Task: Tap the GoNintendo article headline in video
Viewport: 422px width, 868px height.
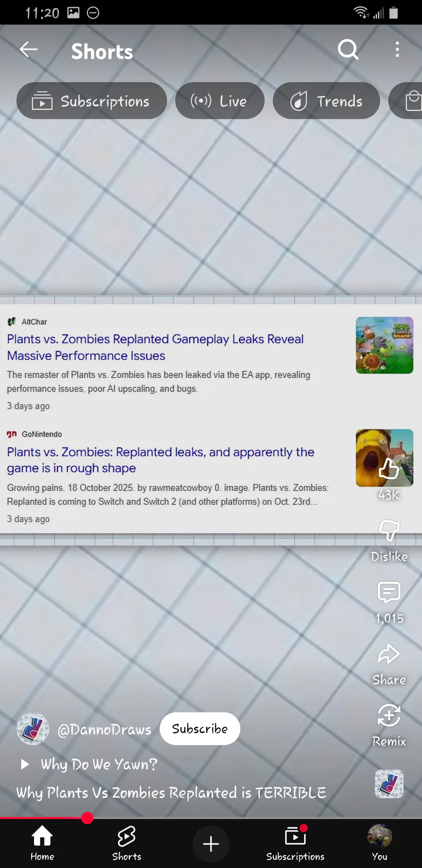Action: coord(160,460)
